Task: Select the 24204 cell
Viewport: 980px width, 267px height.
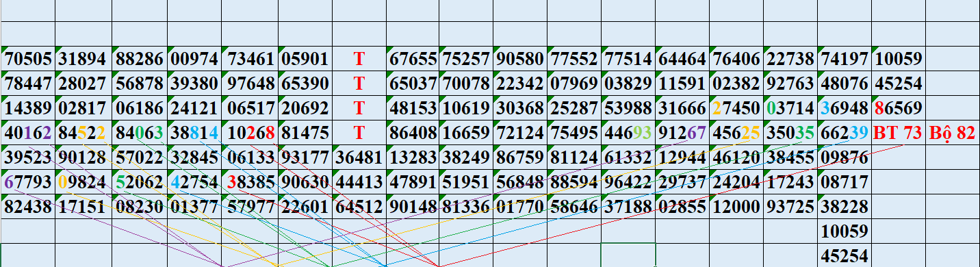Action: click(736, 182)
